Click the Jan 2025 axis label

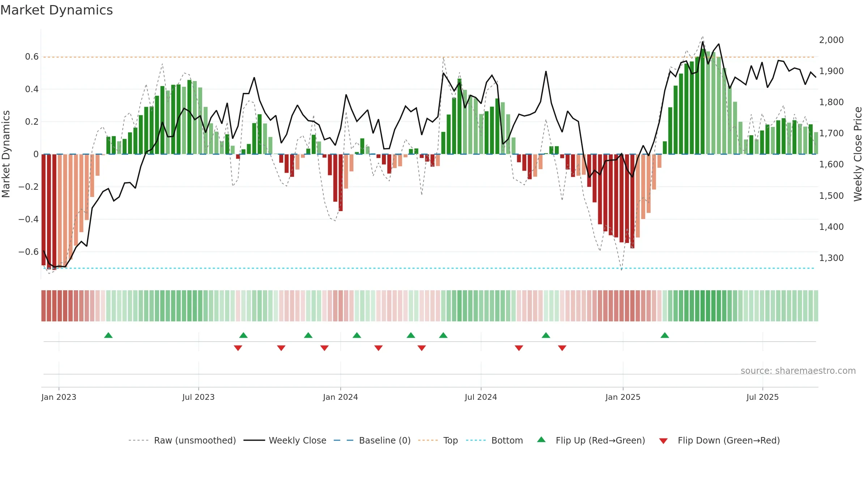[x=623, y=397]
